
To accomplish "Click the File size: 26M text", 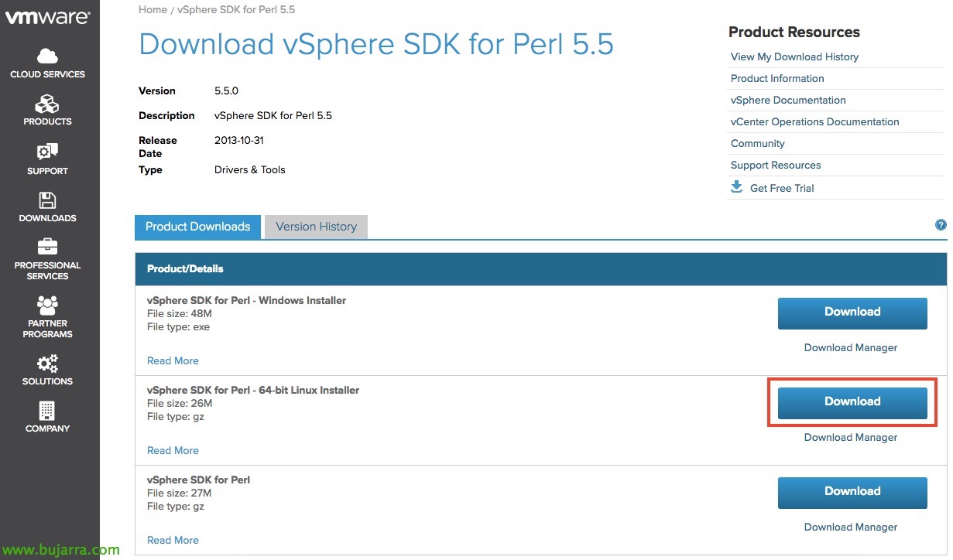I will point(180,404).
